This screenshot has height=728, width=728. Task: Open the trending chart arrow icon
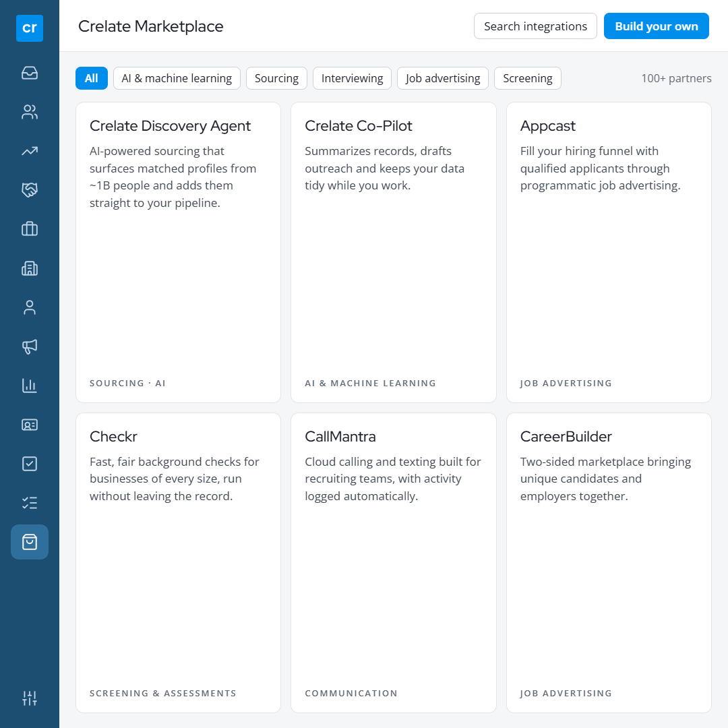click(29, 151)
